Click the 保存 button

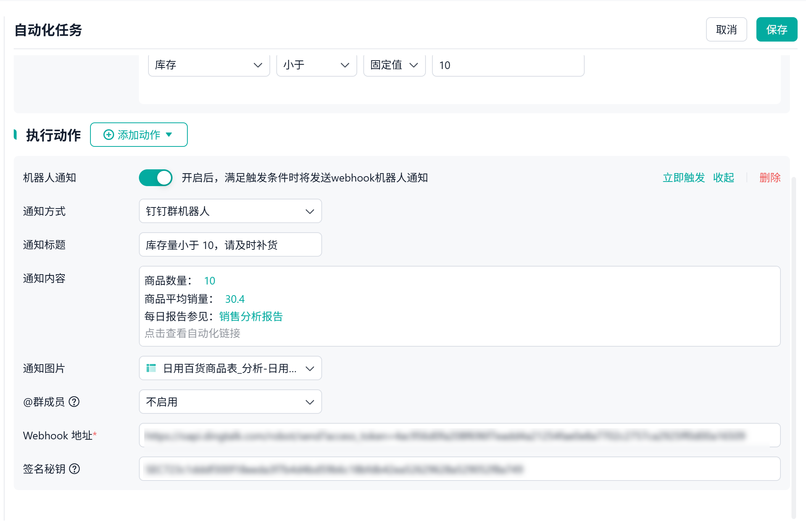[777, 29]
